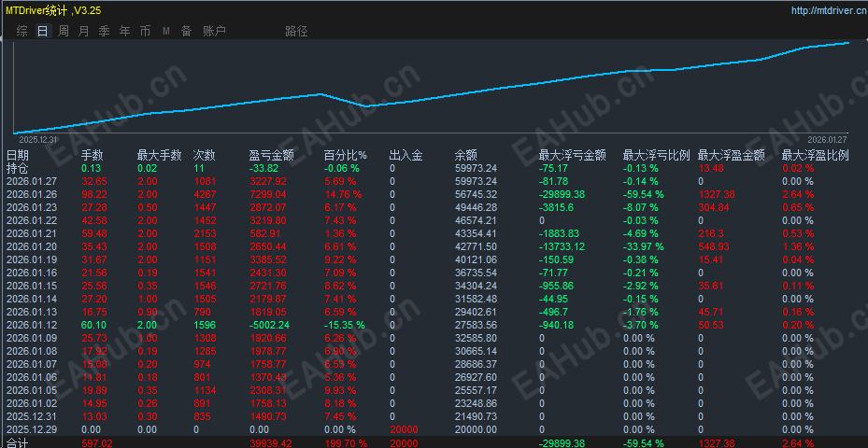This screenshot has width=868, height=448.
Task: Click the loss value -5002.24
Action: pyautogui.click(x=270, y=325)
